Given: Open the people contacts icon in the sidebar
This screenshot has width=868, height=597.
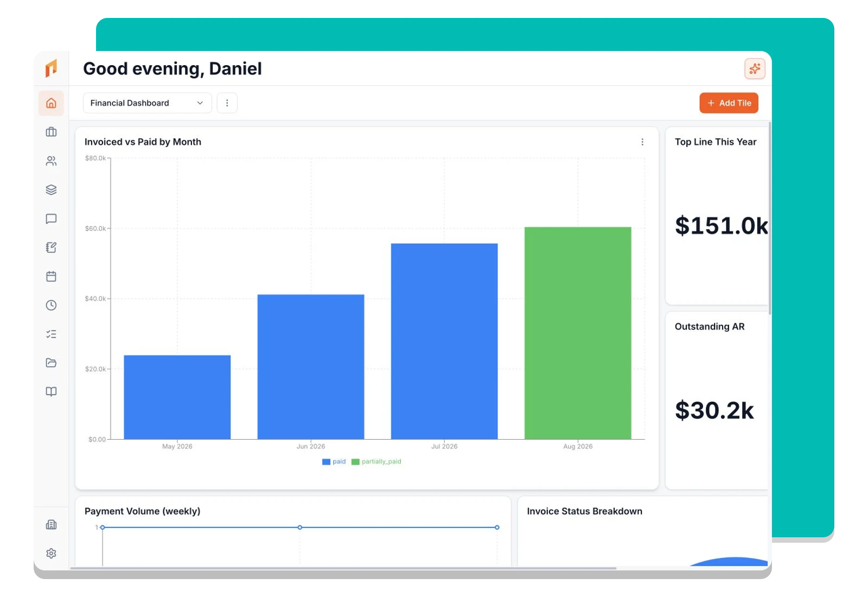Looking at the screenshot, I should click(51, 161).
